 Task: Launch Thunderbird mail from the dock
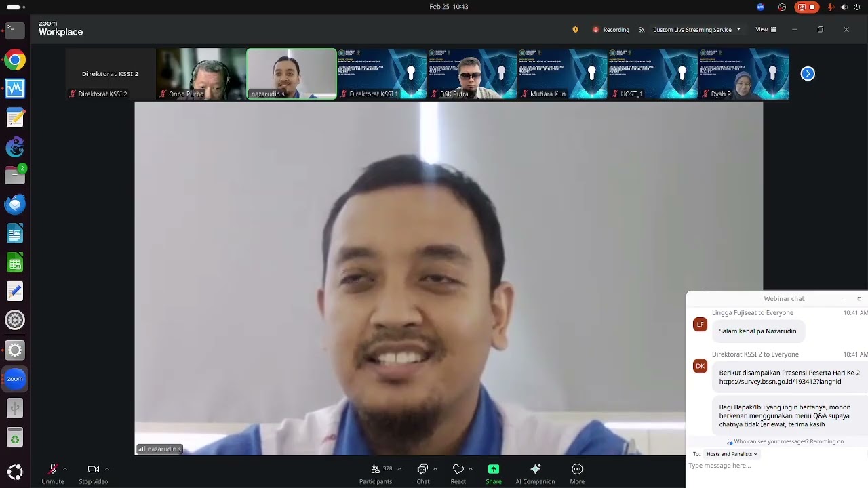tap(15, 204)
